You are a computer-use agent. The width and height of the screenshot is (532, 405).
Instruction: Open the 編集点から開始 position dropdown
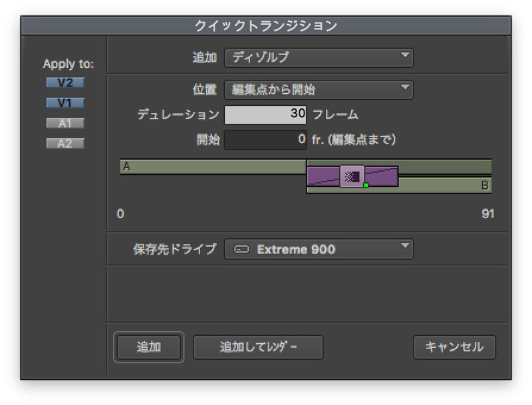(x=319, y=89)
